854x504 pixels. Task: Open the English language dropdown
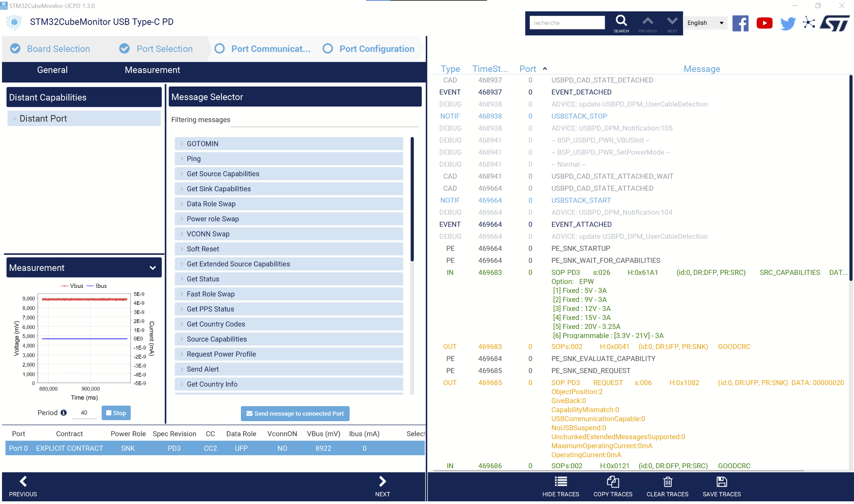click(x=706, y=23)
